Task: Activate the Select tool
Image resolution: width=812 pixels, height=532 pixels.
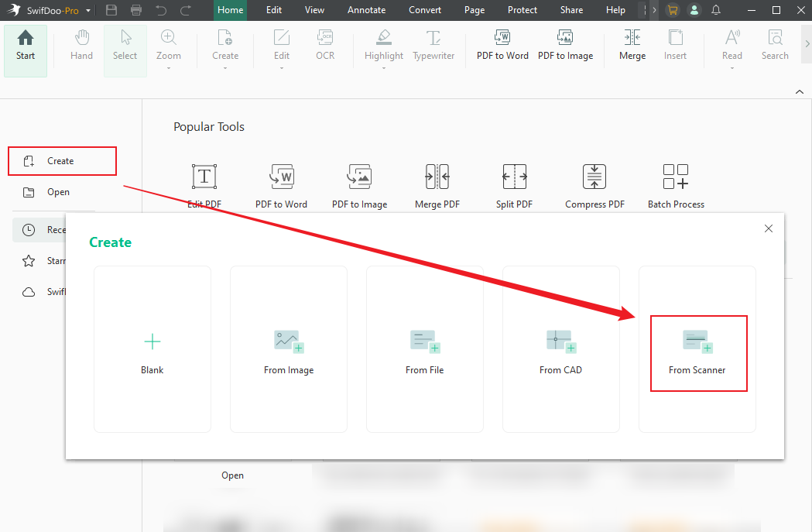Action: coord(125,45)
